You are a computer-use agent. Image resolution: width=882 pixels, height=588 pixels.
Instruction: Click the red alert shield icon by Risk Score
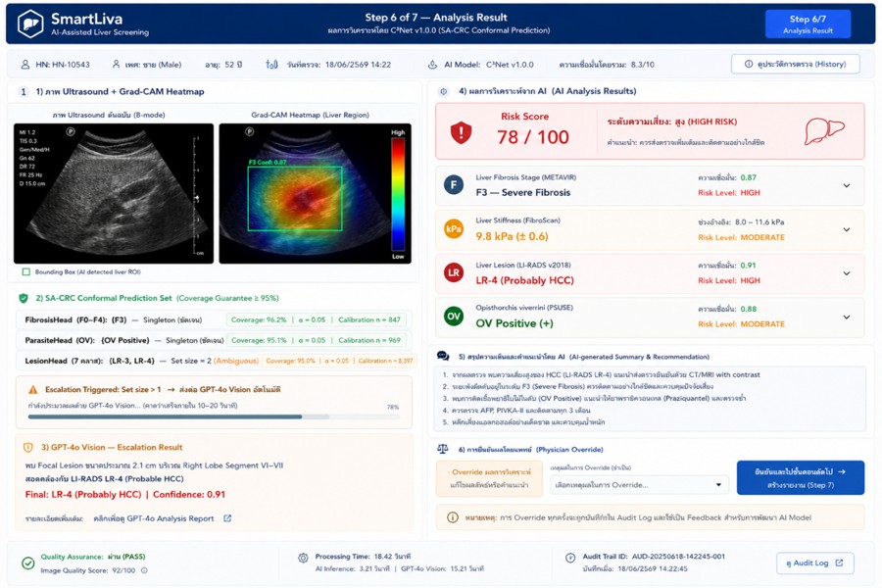[x=461, y=133]
